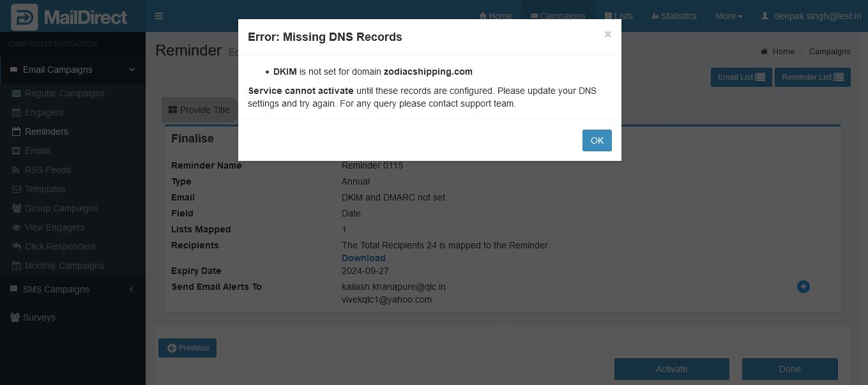Open the More dropdown in the top navigation

point(729,16)
